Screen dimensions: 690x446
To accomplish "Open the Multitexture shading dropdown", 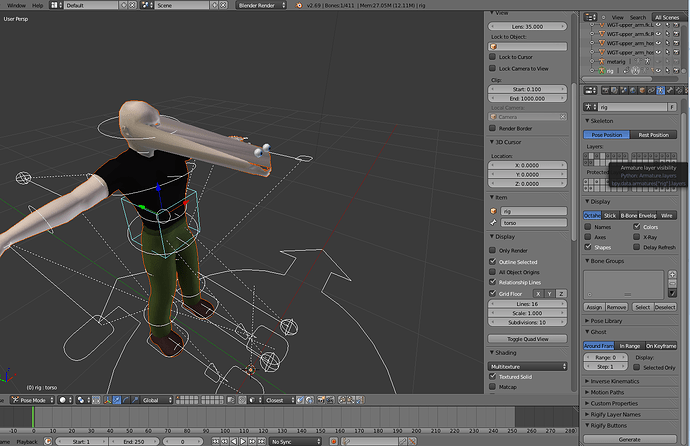I will pos(527,366).
